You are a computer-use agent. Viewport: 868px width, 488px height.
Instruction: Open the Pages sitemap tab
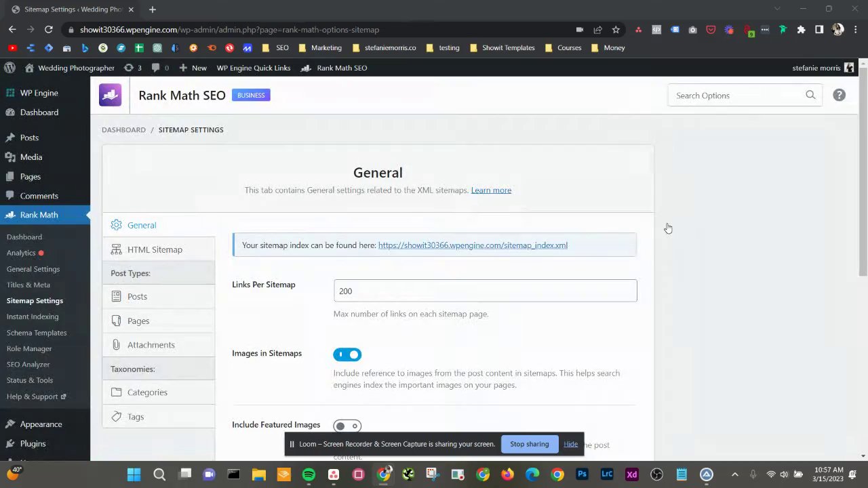click(x=159, y=321)
